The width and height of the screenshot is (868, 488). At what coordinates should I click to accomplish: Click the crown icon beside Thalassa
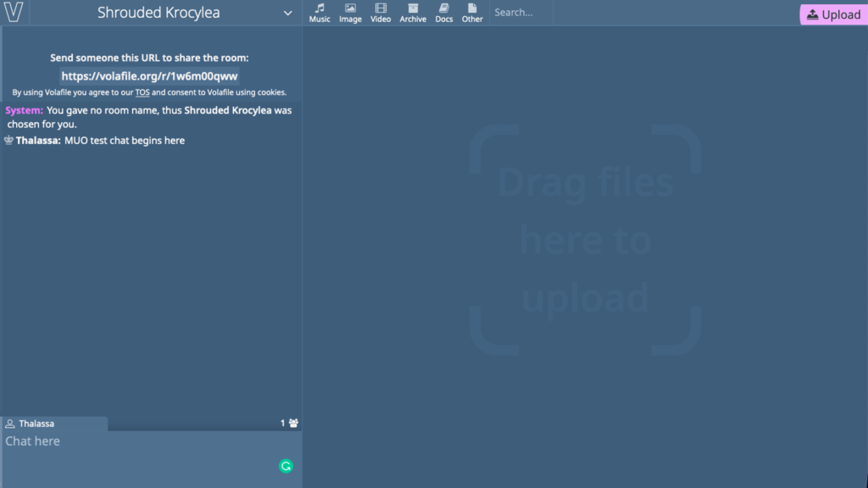tap(8, 140)
